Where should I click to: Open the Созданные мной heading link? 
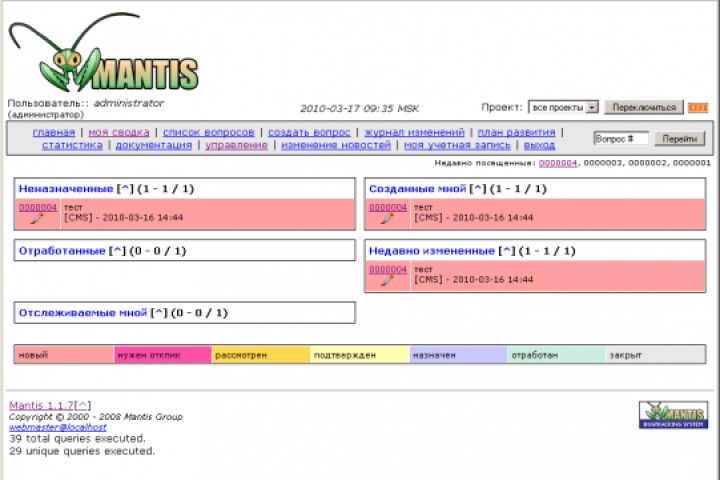pos(417,189)
